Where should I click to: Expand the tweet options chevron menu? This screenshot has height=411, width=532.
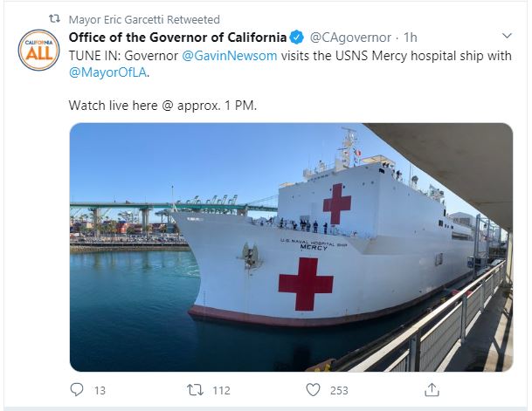(x=507, y=36)
